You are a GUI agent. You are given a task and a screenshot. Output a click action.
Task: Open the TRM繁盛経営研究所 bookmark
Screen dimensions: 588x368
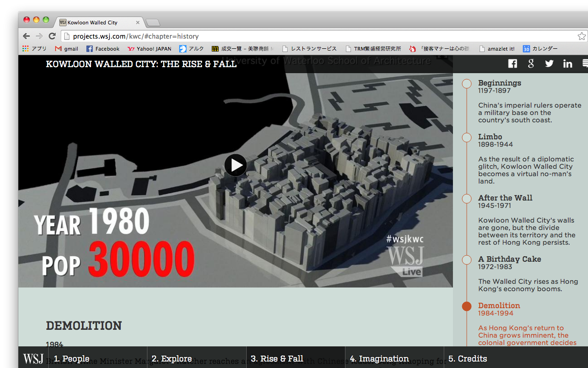[x=373, y=48]
